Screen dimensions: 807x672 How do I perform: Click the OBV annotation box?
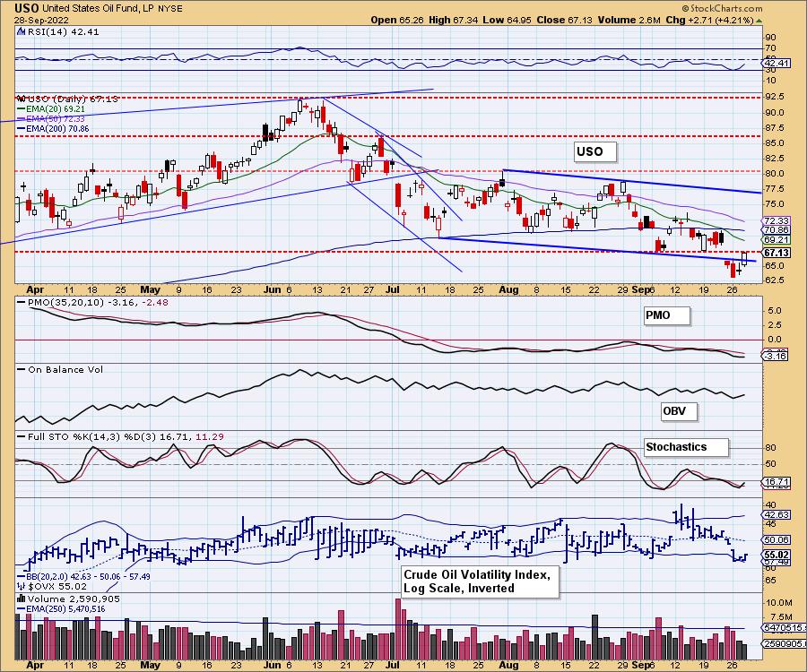pyautogui.click(x=679, y=410)
